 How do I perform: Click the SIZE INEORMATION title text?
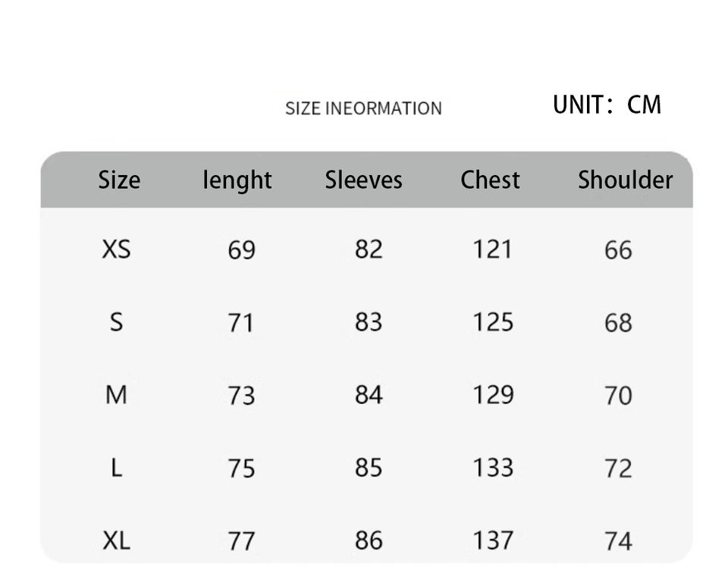(x=363, y=108)
